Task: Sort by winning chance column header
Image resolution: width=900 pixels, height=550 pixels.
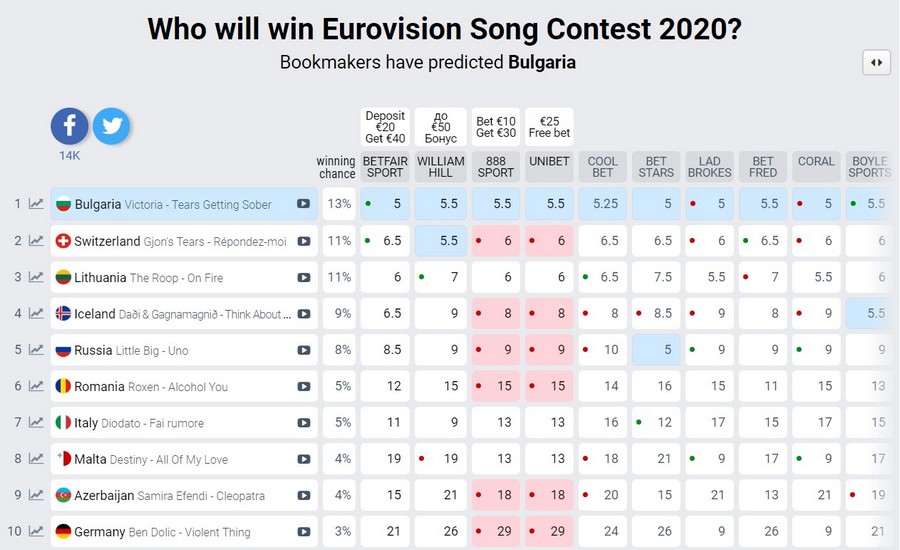Action: (336, 167)
